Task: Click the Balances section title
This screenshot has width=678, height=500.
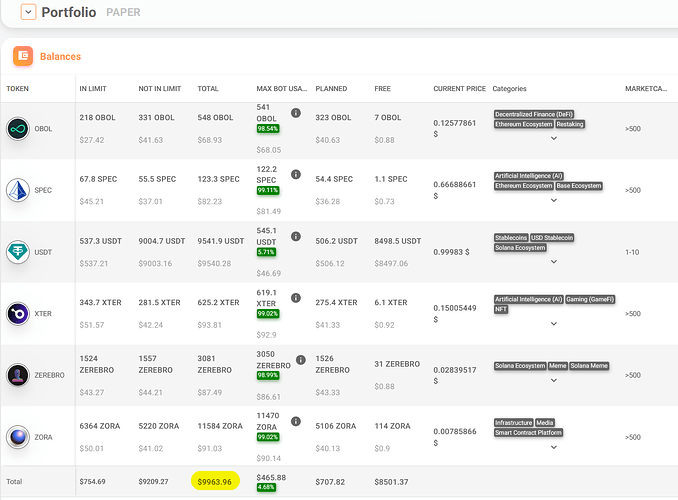Action: click(61, 57)
